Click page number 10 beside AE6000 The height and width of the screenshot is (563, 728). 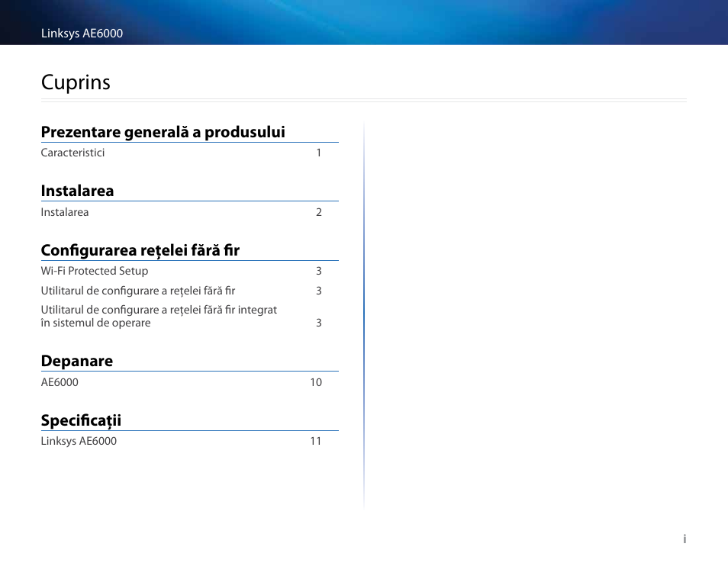316,382
